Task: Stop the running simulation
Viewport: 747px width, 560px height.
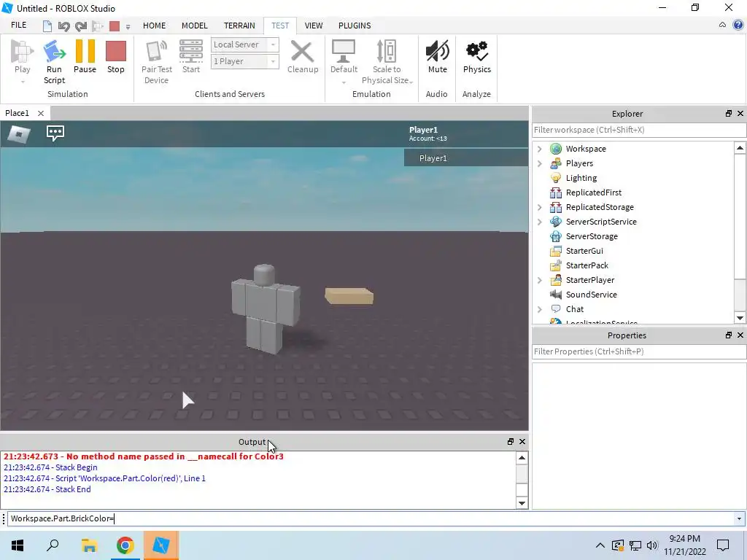Action: point(116,57)
